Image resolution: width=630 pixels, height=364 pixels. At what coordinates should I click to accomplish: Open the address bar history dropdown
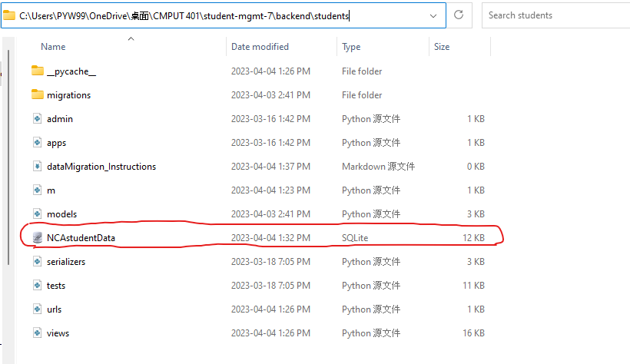(434, 15)
